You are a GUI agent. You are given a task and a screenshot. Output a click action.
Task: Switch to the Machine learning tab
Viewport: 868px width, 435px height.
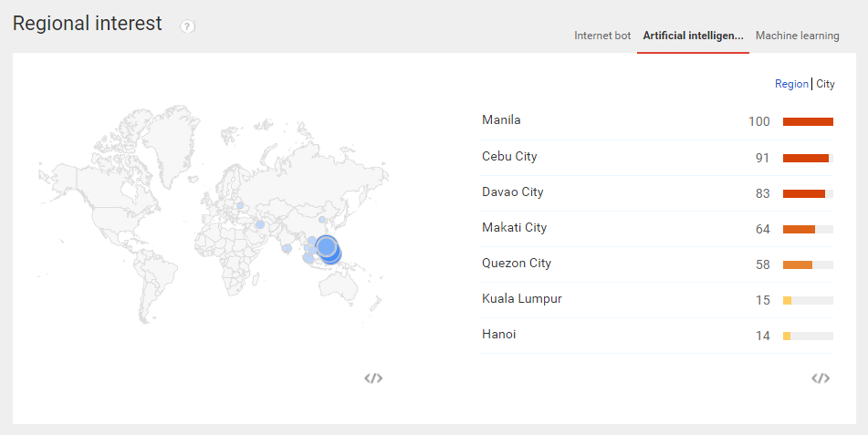[797, 36]
